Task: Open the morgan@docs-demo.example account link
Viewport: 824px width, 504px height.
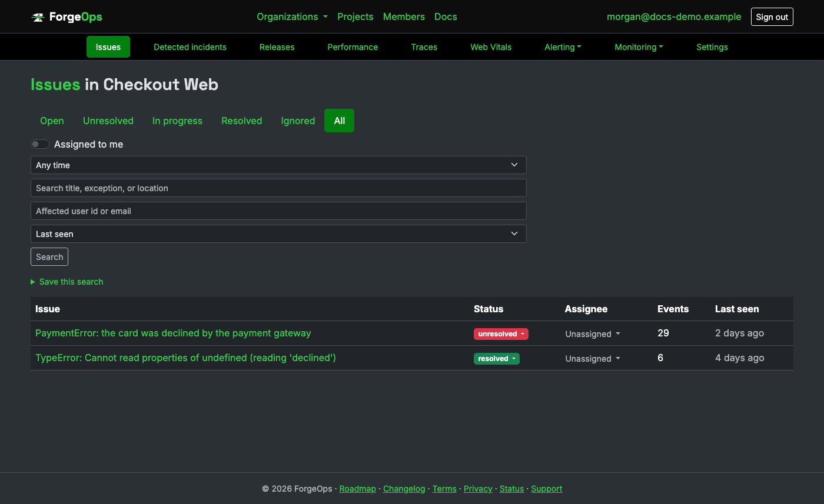Action: click(674, 17)
